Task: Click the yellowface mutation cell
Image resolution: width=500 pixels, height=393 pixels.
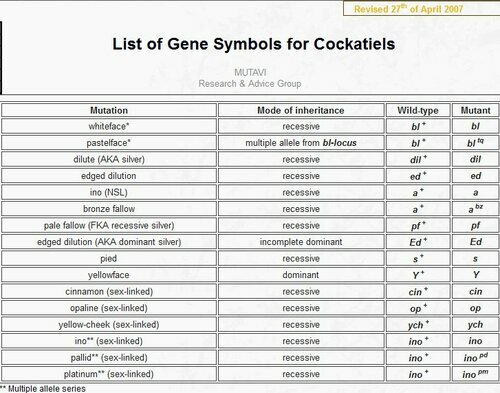Action: 109,275
